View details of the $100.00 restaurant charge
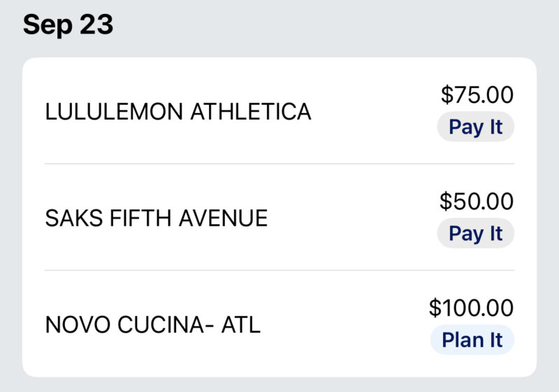 click(x=279, y=325)
